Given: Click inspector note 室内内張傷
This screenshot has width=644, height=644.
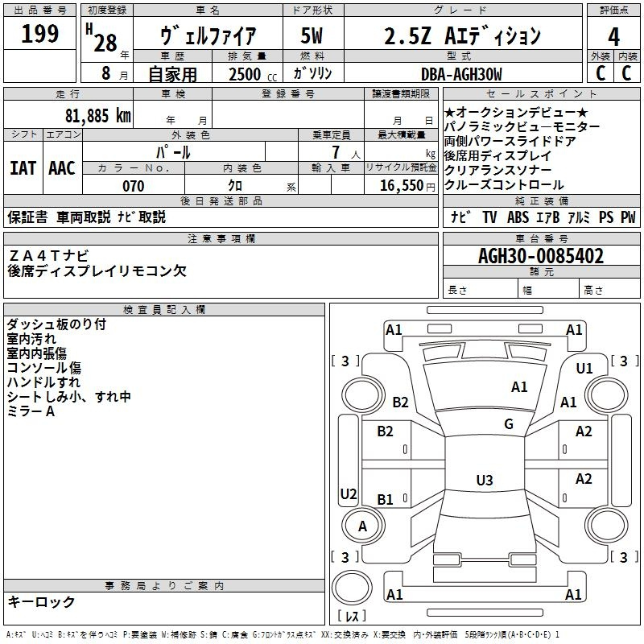Looking at the screenshot, I should [x=36, y=353].
